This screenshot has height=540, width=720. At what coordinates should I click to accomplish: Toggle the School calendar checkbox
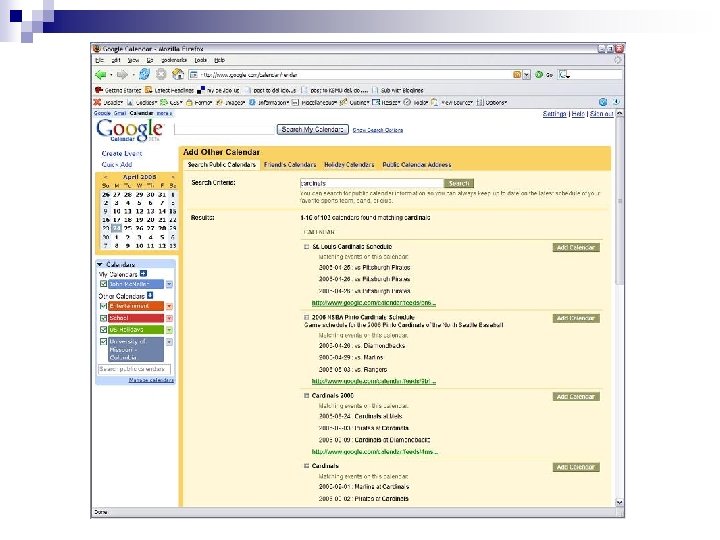point(103,318)
